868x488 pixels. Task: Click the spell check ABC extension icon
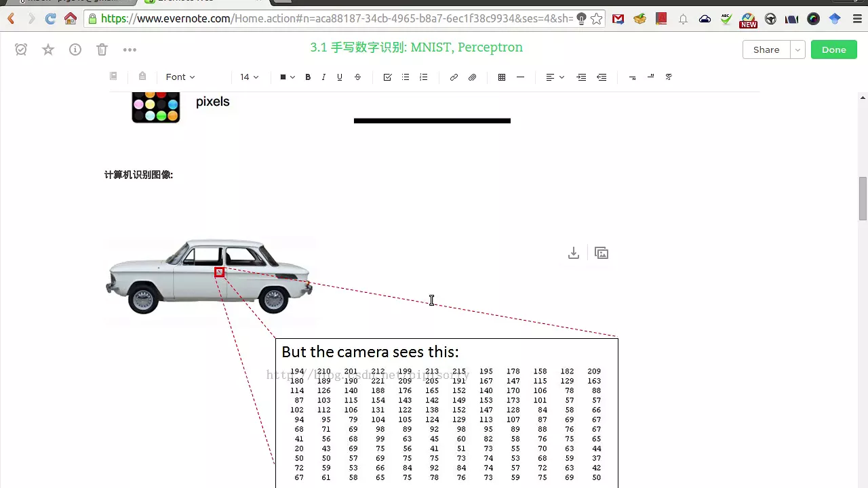coord(726,19)
